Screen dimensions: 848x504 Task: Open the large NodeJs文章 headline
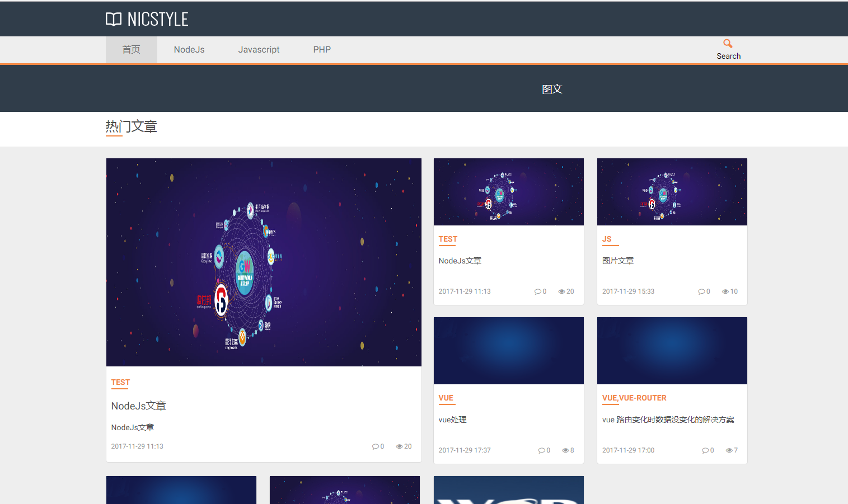tap(139, 406)
